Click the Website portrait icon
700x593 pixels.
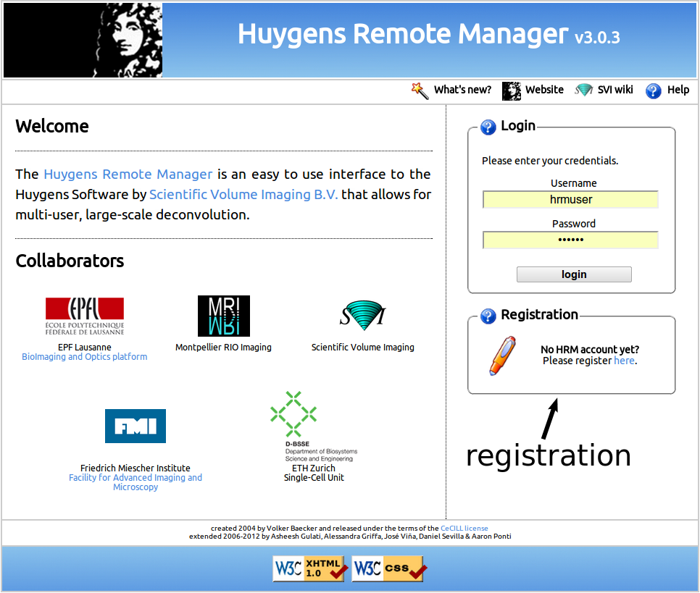tap(512, 91)
